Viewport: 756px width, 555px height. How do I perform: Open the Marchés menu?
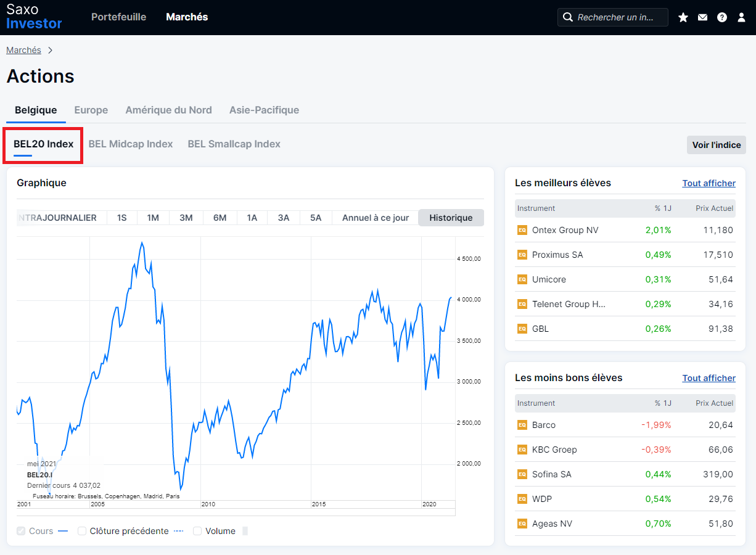pyautogui.click(x=187, y=17)
